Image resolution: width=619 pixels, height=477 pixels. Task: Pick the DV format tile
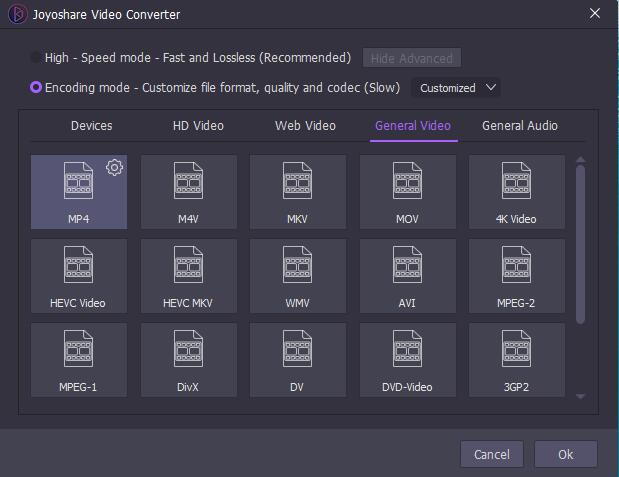pos(298,360)
